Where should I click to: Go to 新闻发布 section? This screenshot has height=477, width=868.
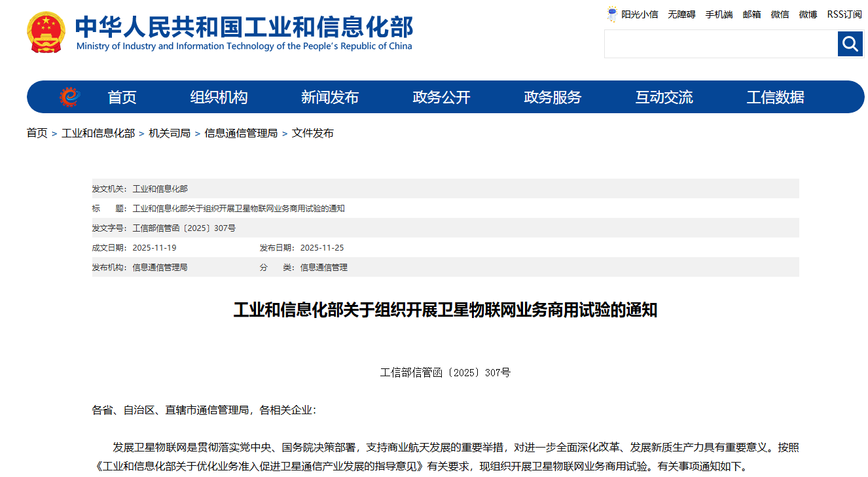(330, 97)
